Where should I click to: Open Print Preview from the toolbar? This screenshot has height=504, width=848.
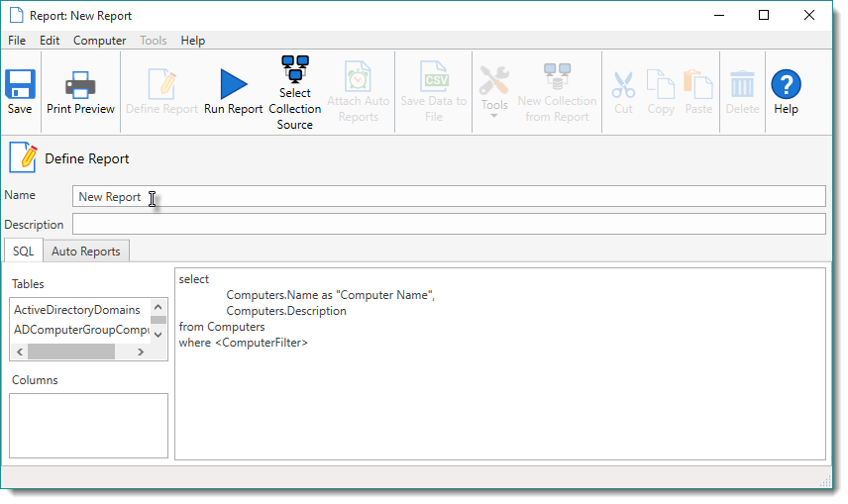click(x=80, y=85)
